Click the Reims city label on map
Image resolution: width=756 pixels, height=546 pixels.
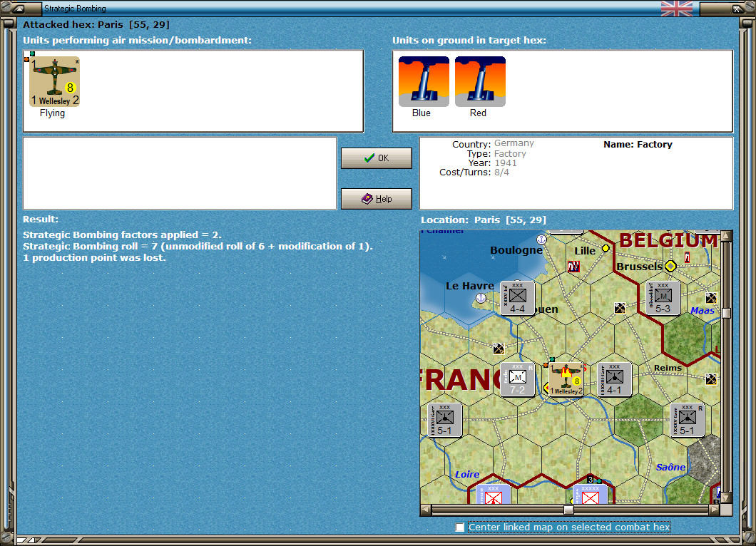click(668, 368)
